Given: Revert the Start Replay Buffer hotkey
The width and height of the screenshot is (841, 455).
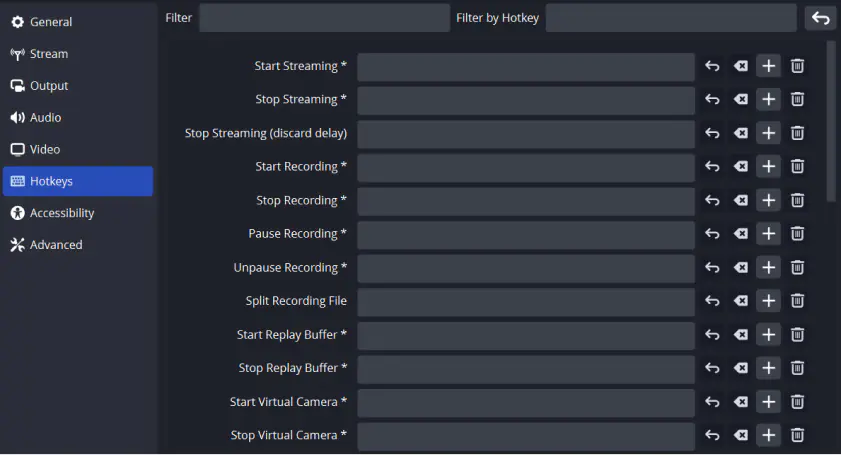Looking at the screenshot, I should [712, 334].
